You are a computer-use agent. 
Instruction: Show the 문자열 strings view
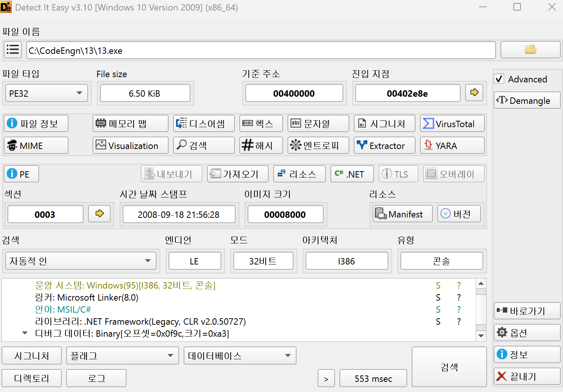point(318,123)
